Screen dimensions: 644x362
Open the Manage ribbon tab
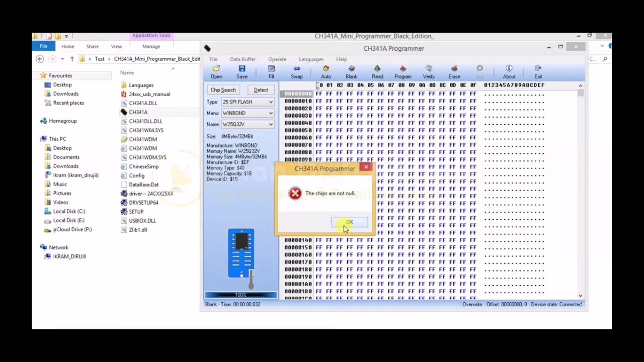[151, 46]
